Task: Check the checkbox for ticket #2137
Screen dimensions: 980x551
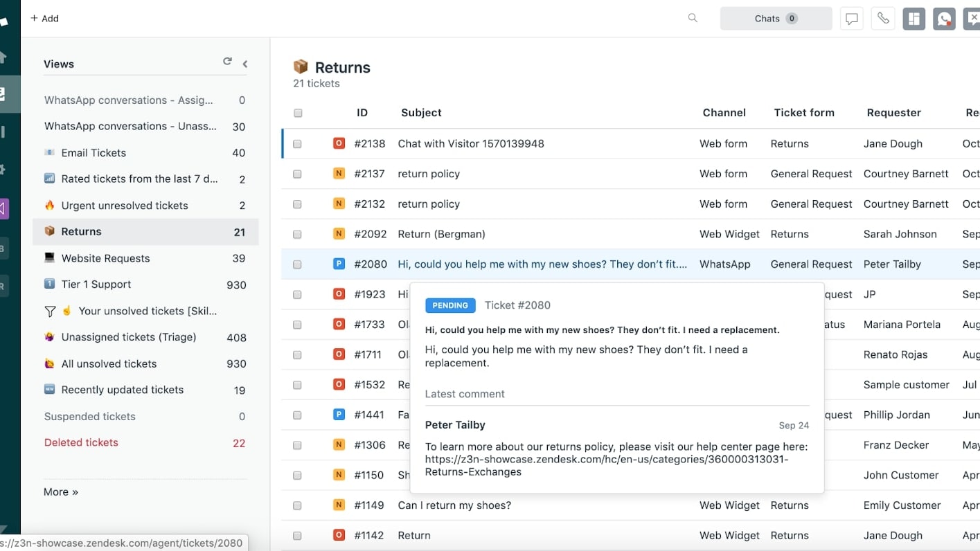Action: coord(297,174)
